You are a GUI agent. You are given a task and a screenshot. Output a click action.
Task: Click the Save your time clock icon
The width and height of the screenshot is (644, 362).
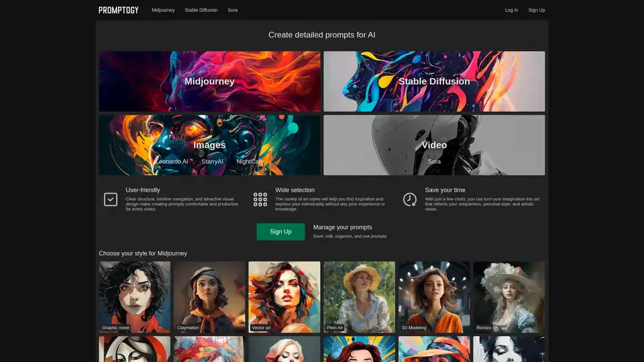[410, 199]
